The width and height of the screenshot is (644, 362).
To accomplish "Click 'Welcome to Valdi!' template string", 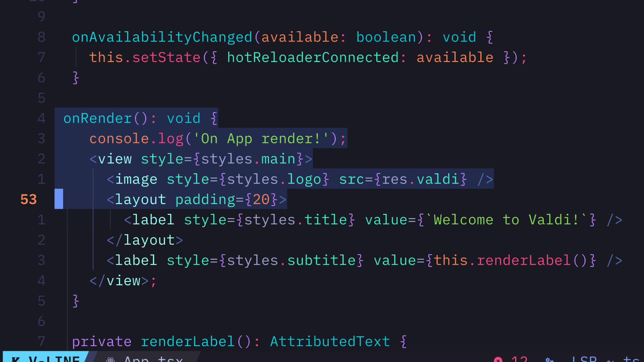I will coord(506,220).
